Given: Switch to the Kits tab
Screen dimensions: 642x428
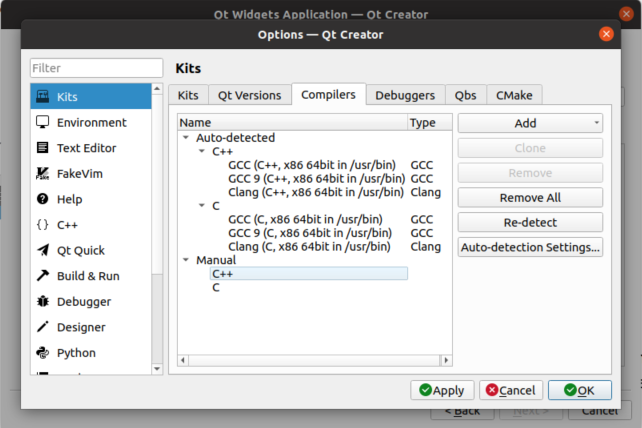Looking at the screenshot, I should pyautogui.click(x=188, y=95).
